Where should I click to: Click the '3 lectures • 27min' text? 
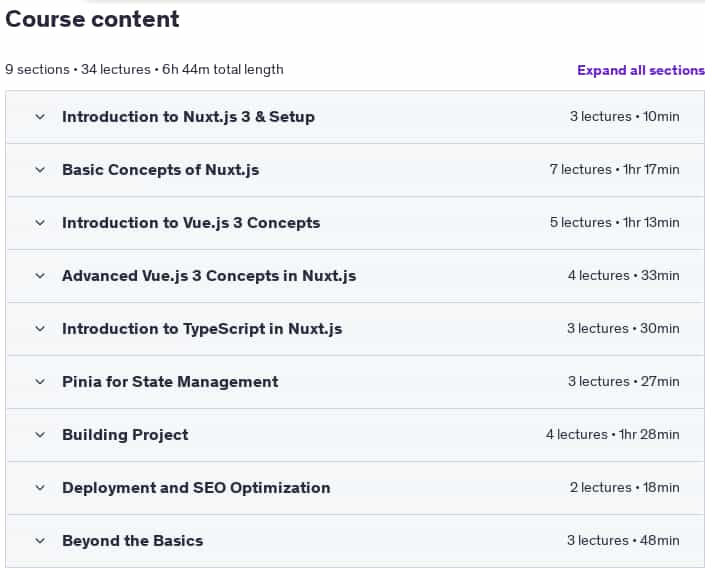[624, 381]
